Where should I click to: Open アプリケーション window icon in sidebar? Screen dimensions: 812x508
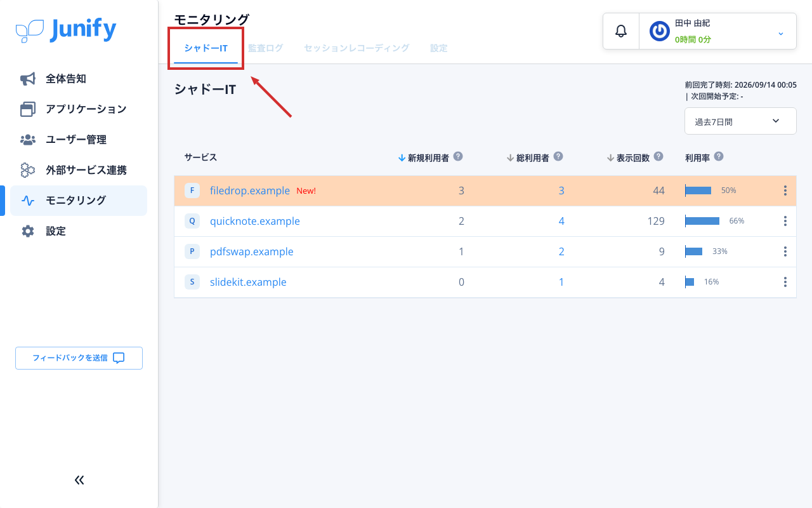point(28,109)
